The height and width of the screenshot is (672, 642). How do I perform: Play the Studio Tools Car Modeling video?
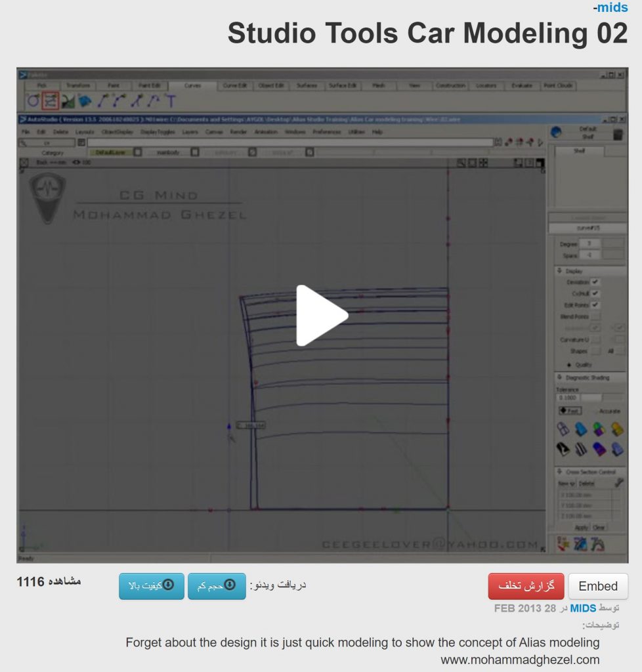pyautogui.click(x=322, y=316)
